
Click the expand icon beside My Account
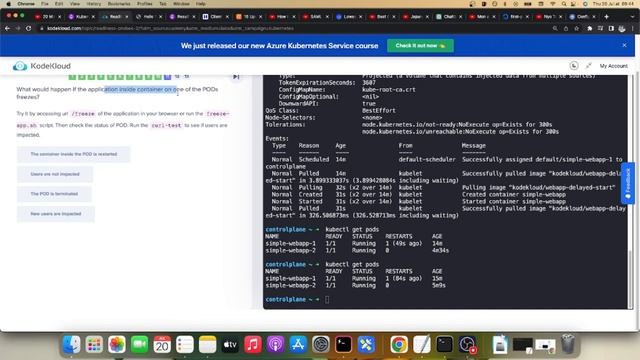588,66
